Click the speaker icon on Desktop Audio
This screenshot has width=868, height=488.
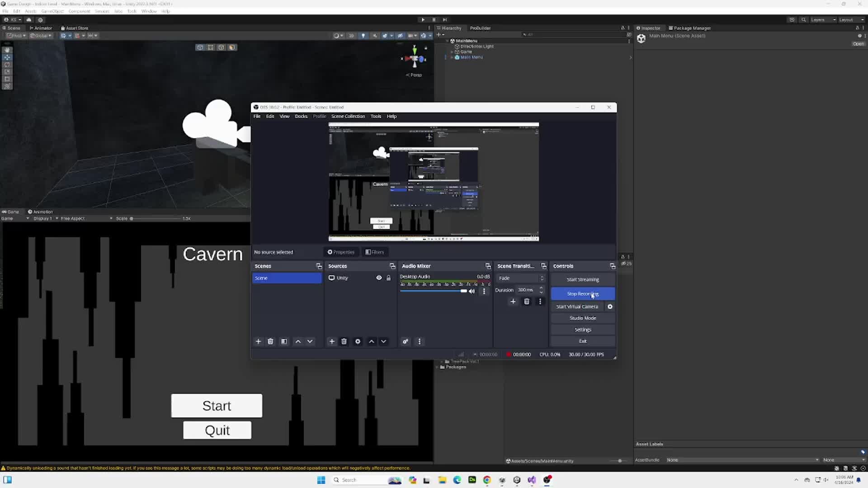[472, 291]
